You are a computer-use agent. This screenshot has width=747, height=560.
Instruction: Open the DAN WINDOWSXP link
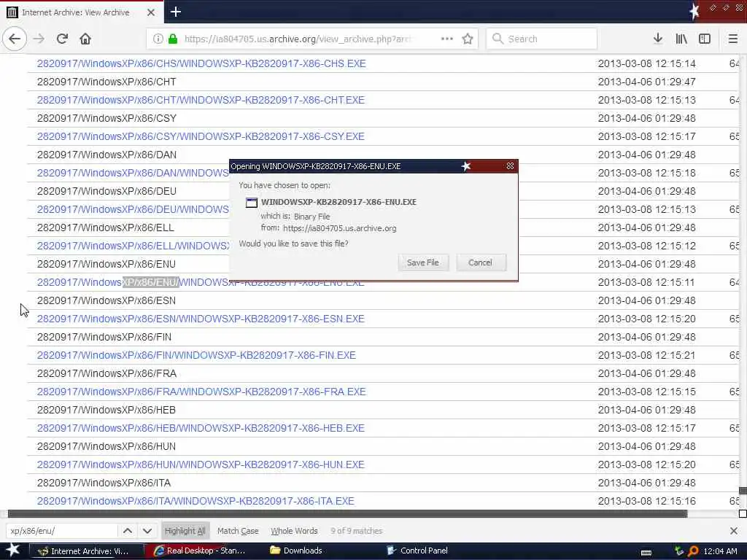133,173
